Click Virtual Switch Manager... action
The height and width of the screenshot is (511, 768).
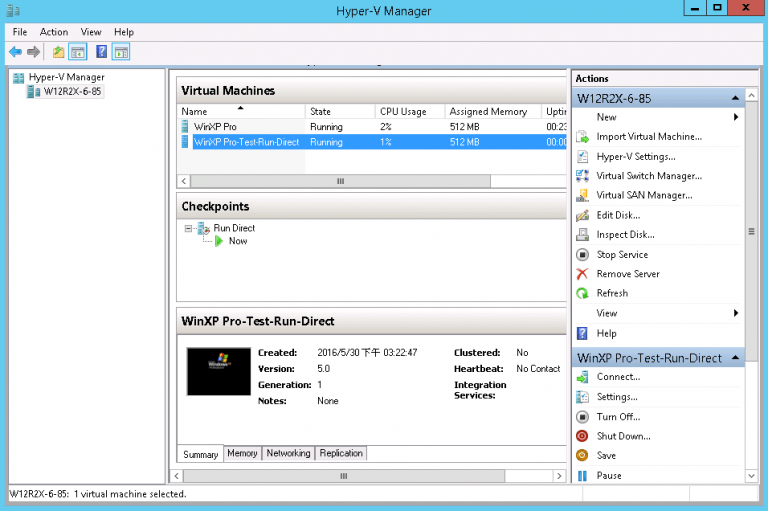point(649,176)
